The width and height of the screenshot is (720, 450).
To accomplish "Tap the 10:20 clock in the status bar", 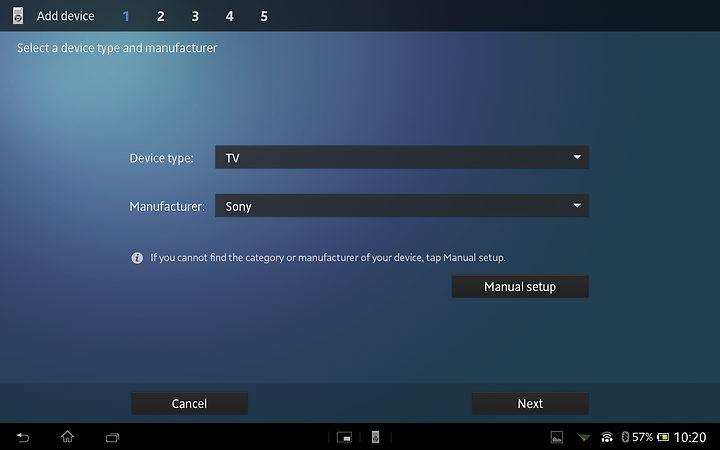I will coord(690,437).
